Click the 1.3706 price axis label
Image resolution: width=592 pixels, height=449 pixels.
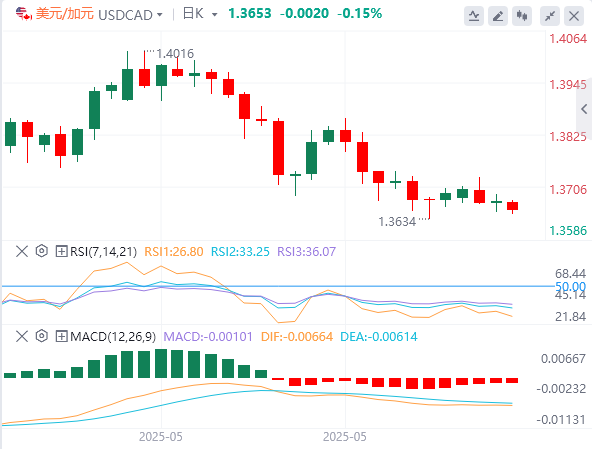click(568, 190)
